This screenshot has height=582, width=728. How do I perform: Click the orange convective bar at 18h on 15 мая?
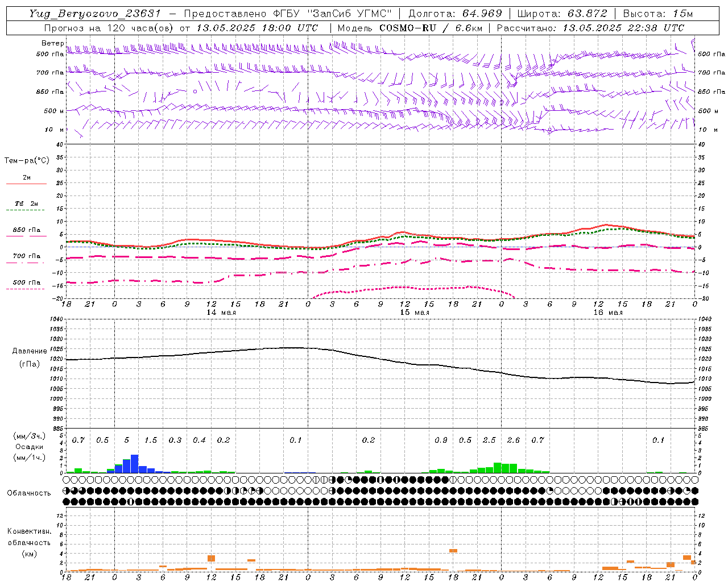[x=453, y=550]
